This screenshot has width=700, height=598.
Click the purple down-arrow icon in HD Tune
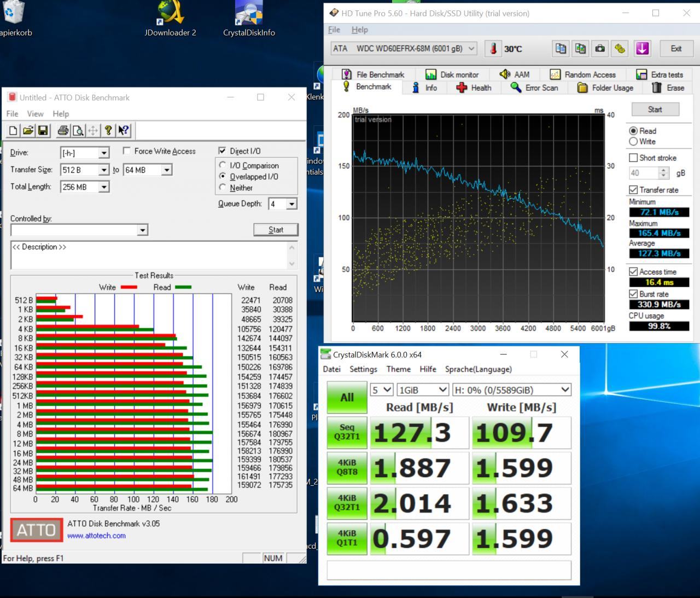pos(643,49)
